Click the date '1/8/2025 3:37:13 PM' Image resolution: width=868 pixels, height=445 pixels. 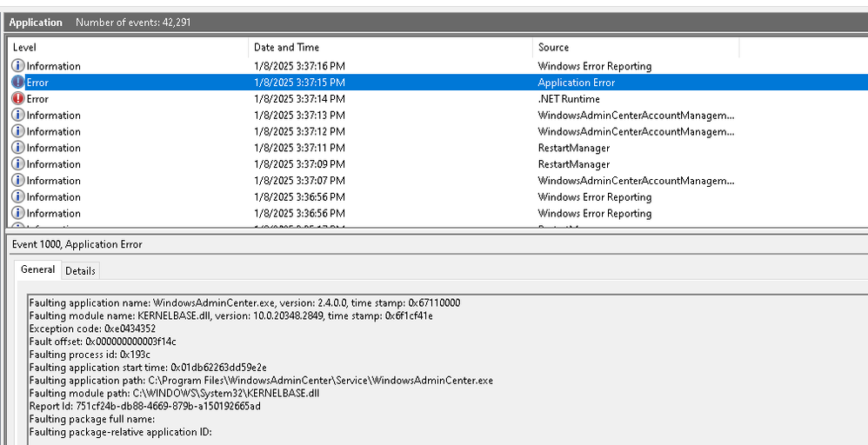point(299,115)
